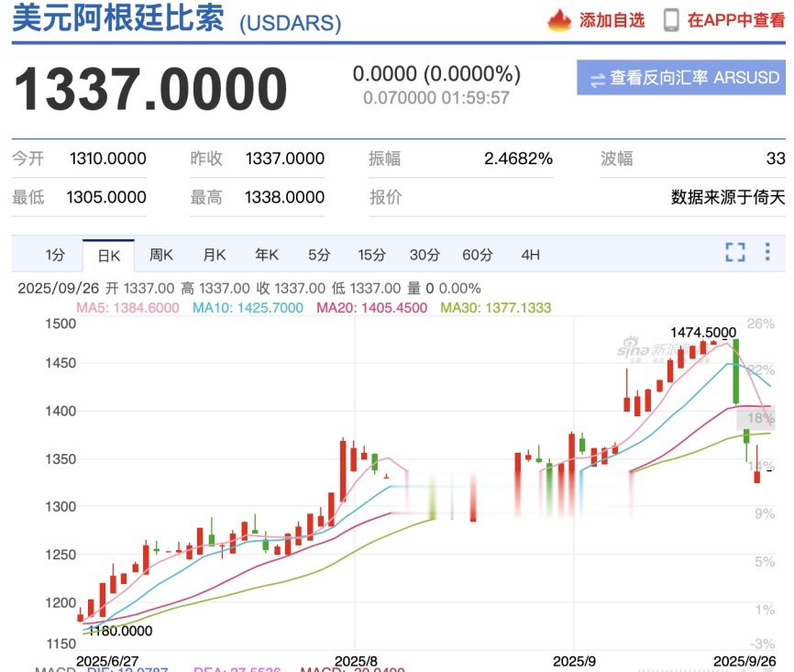Click the 最高 value 1338.0000
The width and height of the screenshot is (794, 672).
pos(284,197)
